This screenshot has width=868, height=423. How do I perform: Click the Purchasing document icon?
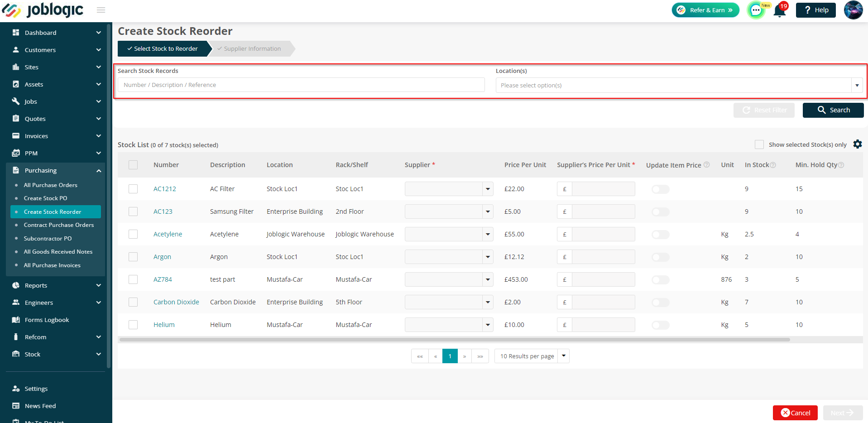pos(16,170)
